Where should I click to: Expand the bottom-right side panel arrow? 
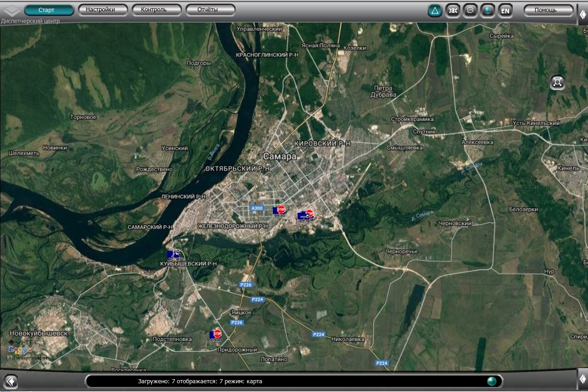(x=582, y=379)
